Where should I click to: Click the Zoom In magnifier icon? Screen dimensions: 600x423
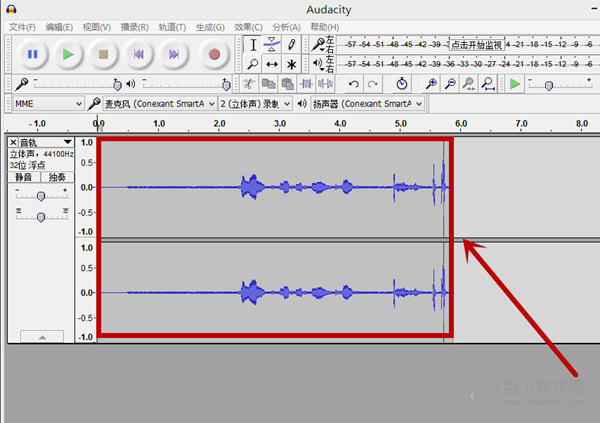431,84
